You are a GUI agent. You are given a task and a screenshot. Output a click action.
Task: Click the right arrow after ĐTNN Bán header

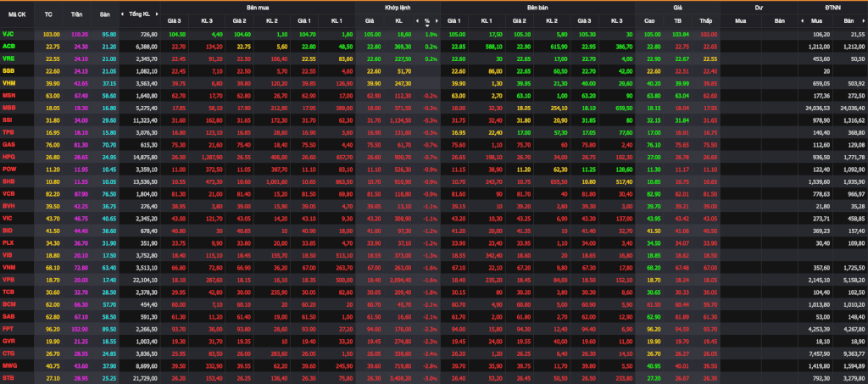click(865, 20)
